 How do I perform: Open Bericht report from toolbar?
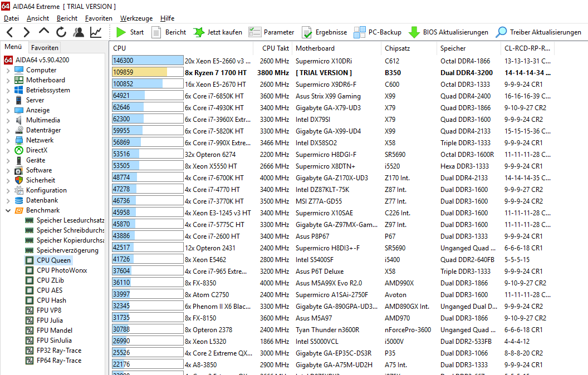point(168,32)
